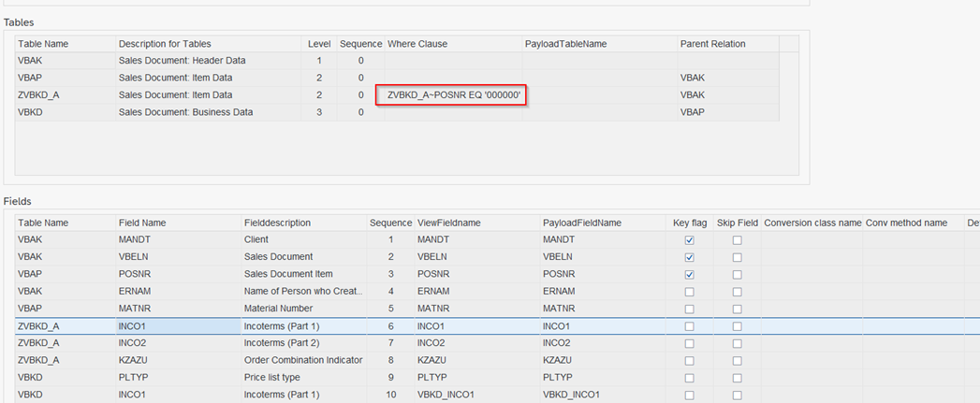Click the Fielddescription column header
Viewport: 980px width, 403px height.
tap(277, 223)
